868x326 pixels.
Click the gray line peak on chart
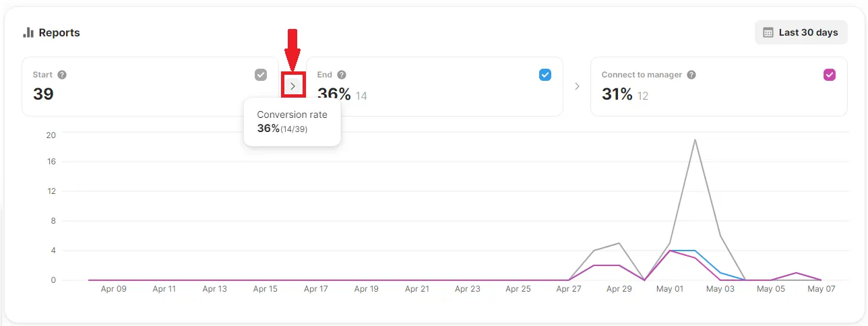[x=695, y=140]
